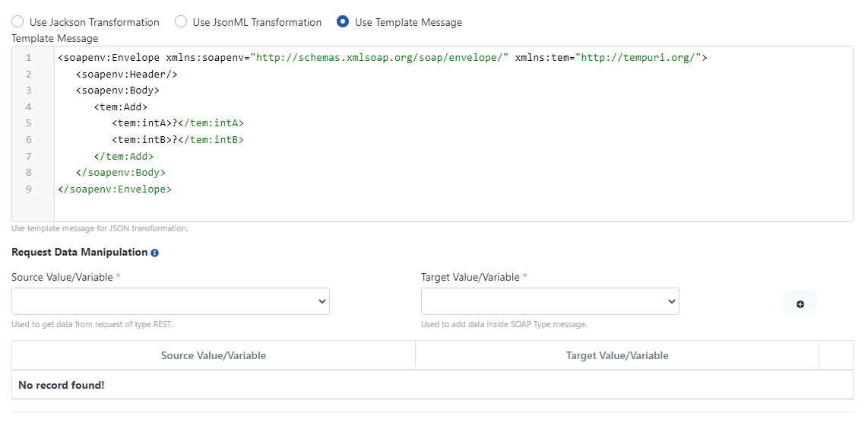Select Use Jackson Transformation radio button
Viewport: 868px width, 423px height.
click(17, 22)
